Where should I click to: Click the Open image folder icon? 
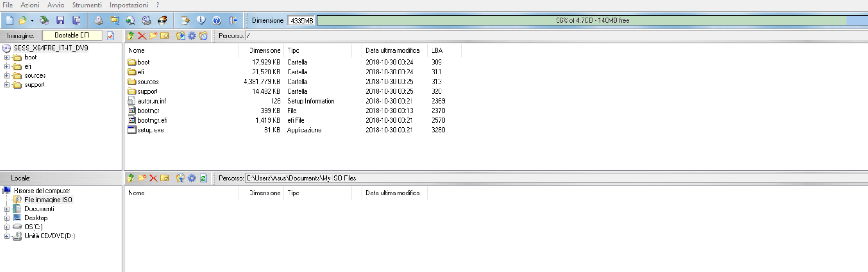[22, 20]
